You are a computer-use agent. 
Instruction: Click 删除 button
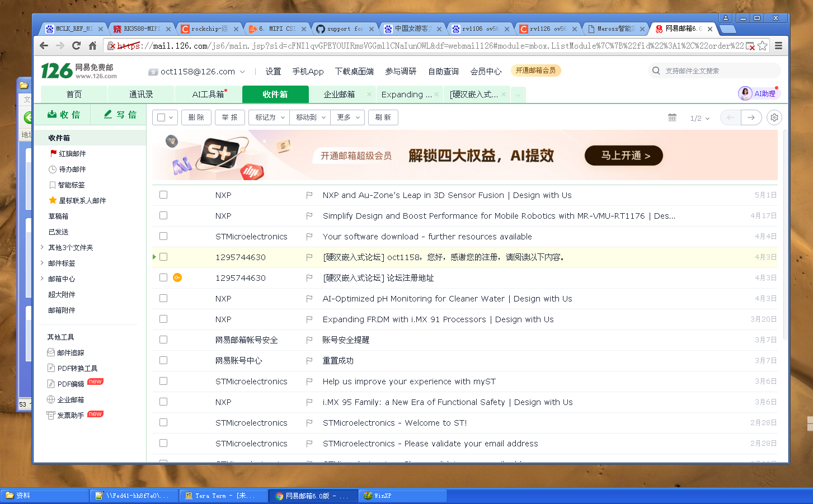[196, 117]
